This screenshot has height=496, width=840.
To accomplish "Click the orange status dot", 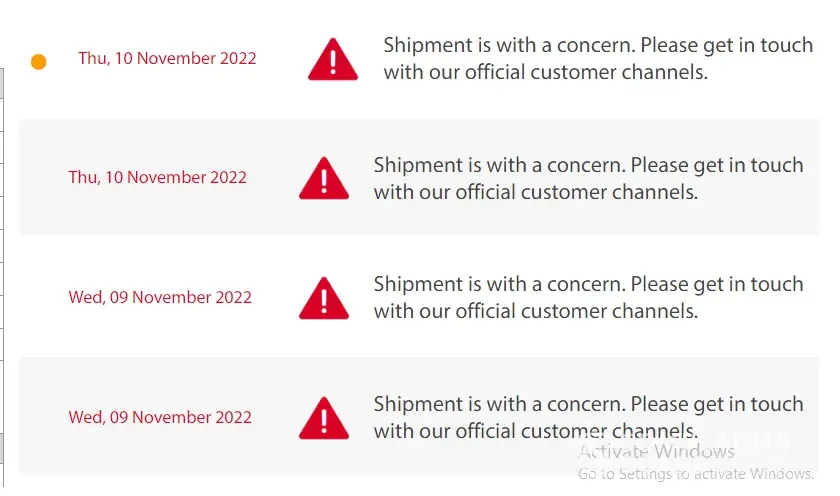I will (39, 62).
